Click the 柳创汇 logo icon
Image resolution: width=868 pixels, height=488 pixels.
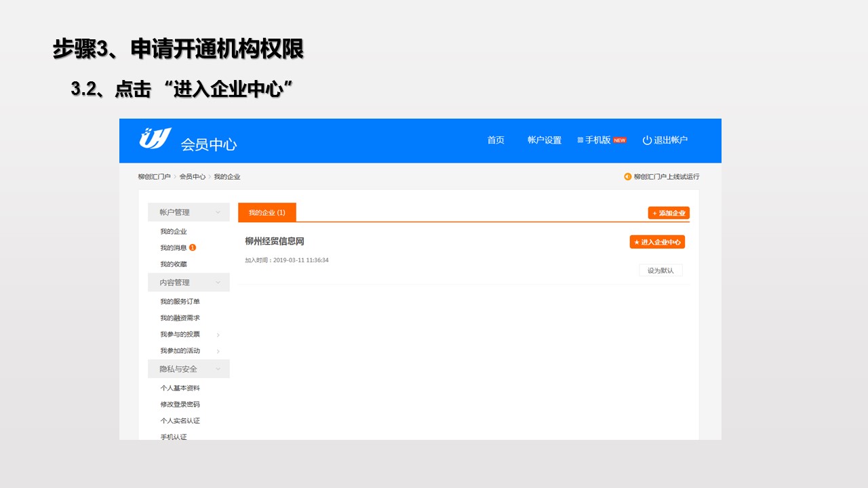(x=155, y=138)
